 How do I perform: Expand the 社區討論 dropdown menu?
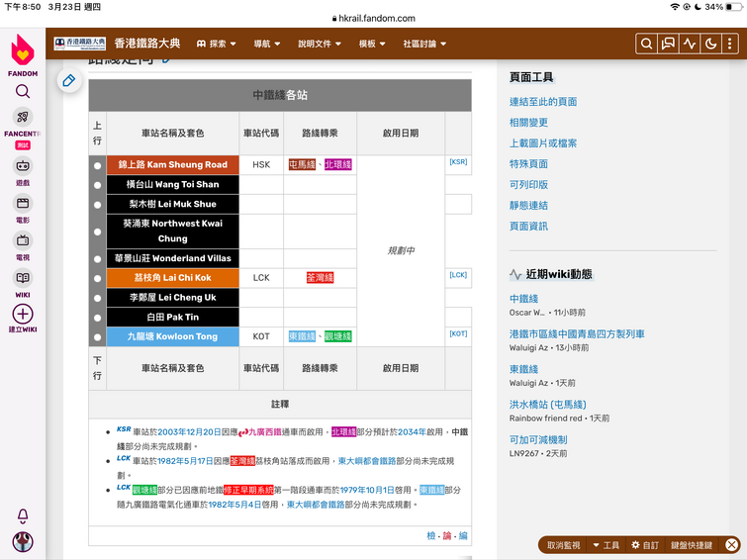click(424, 44)
